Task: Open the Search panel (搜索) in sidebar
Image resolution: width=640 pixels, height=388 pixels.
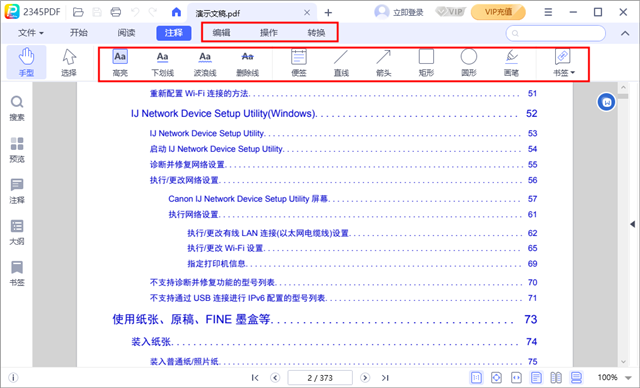Action: (17, 109)
